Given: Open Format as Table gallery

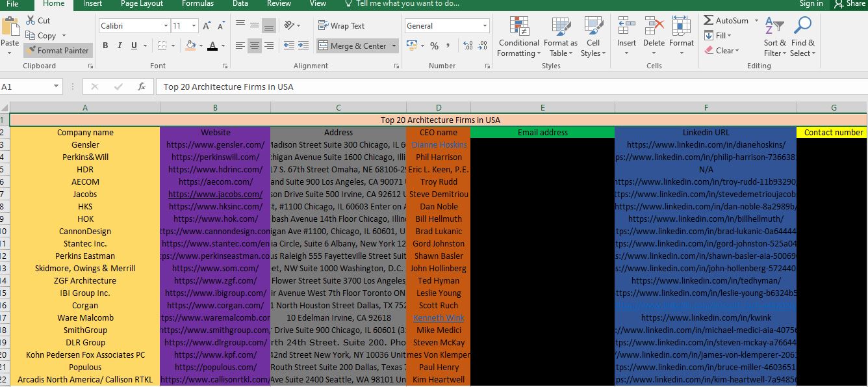Looking at the screenshot, I should point(561,37).
